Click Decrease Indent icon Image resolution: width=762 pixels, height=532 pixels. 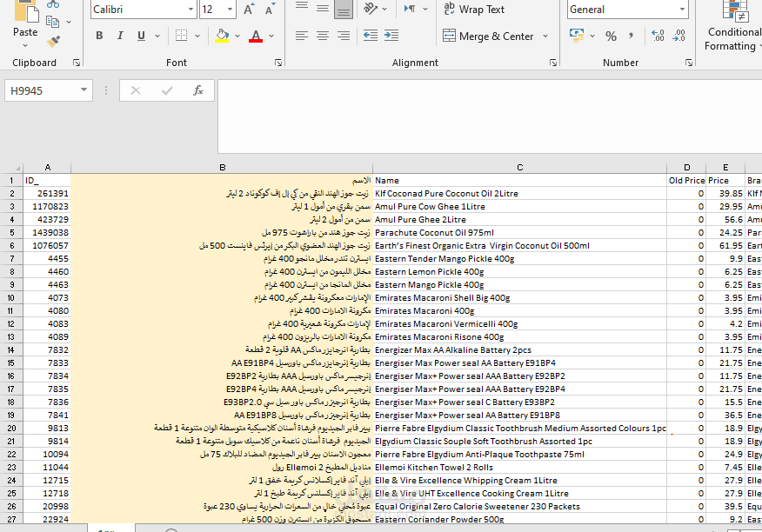pos(371,36)
